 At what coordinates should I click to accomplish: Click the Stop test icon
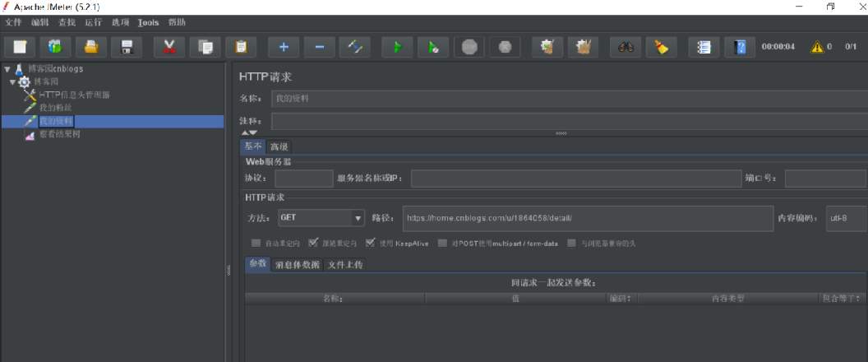click(x=469, y=47)
